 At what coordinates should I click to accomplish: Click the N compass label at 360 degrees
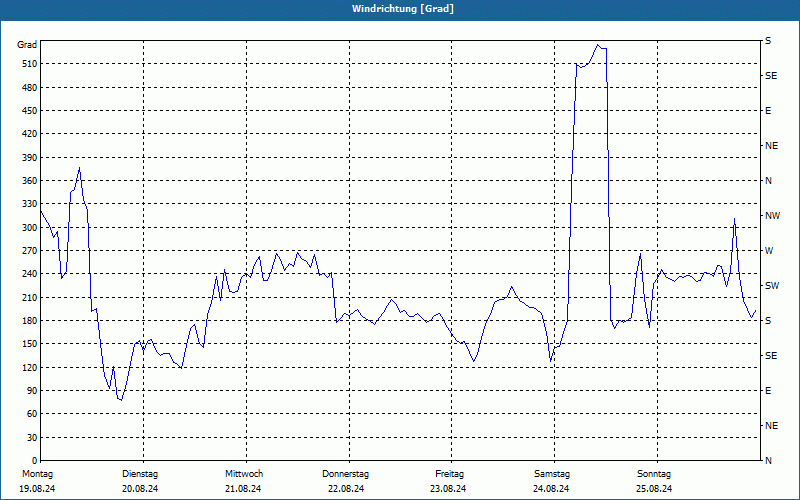(x=768, y=181)
